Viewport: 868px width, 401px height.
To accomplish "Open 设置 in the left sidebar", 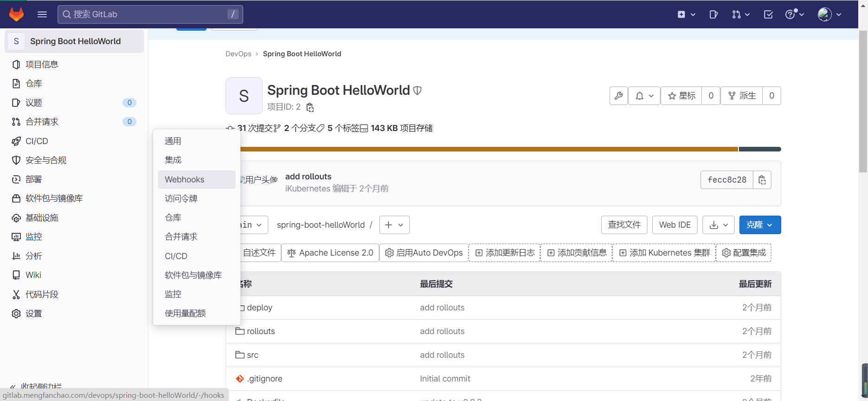I will click(x=74, y=314).
